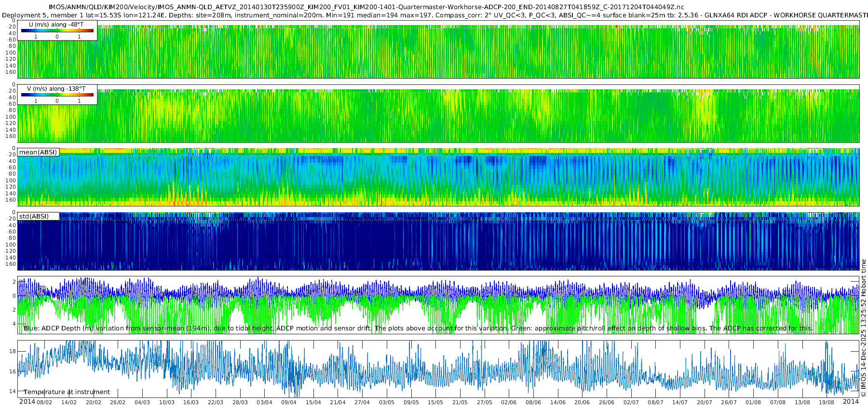Screen dimensions: 868x410
Task: Click the 08/06 date tick label
Action: [x=533, y=402]
